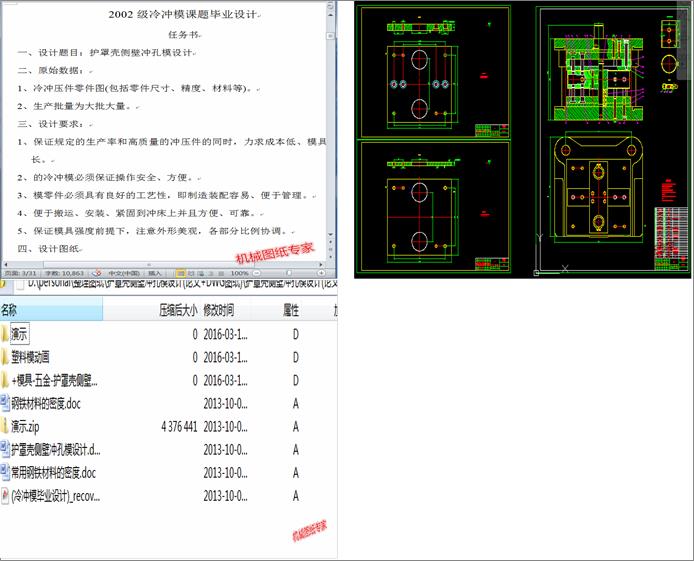Click the Word horizontal scrollbar left arrow
The height and width of the screenshot is (561, 694).
tap(6, 265)
